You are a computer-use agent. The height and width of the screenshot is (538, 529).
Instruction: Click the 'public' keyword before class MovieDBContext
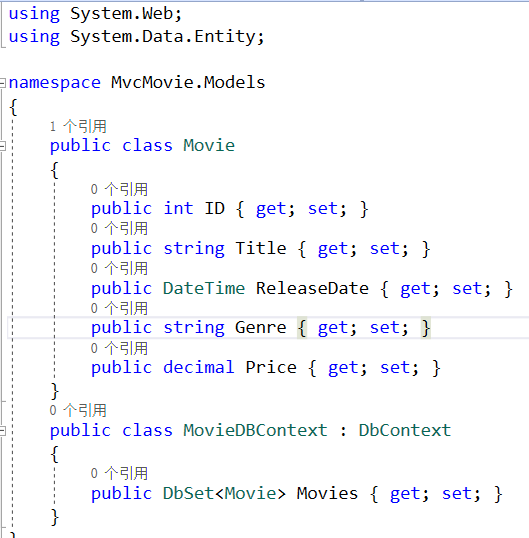[x=80, y=431]
